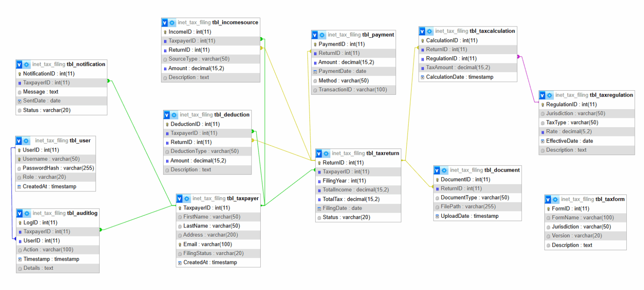This screenshot has height=290, width=644.
Task: Click the gear icon on tbl_deduction header
Action: (x=173, y=115)
